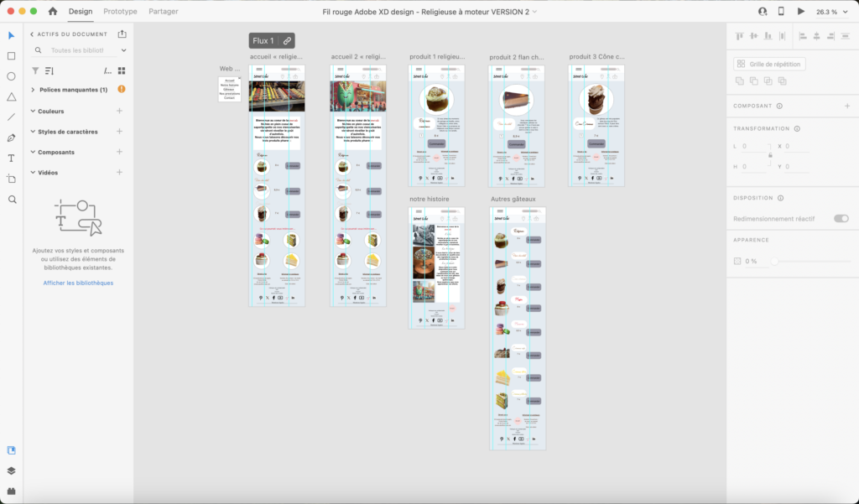Open the Layers panel icon

tap(12, 470)
